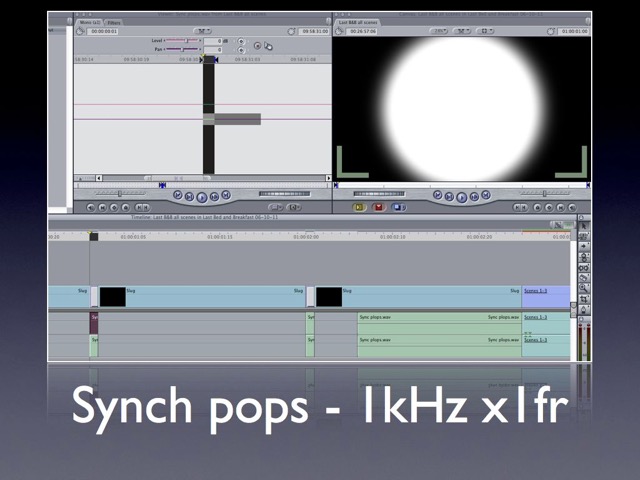Toggle the Pan keyframe button
The height and width of the screenshot is (480, 640).
coord(241,50)
